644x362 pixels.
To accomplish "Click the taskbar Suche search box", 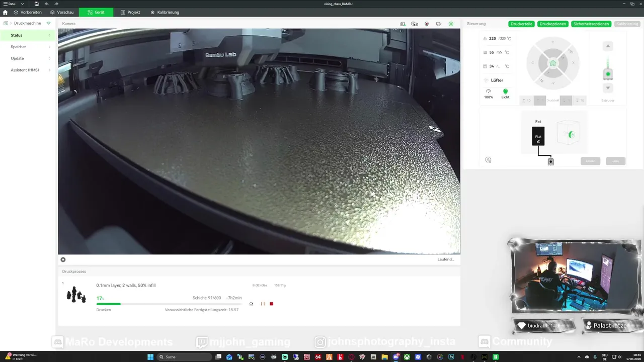I will pyautogui.click(x=184, y=357).
